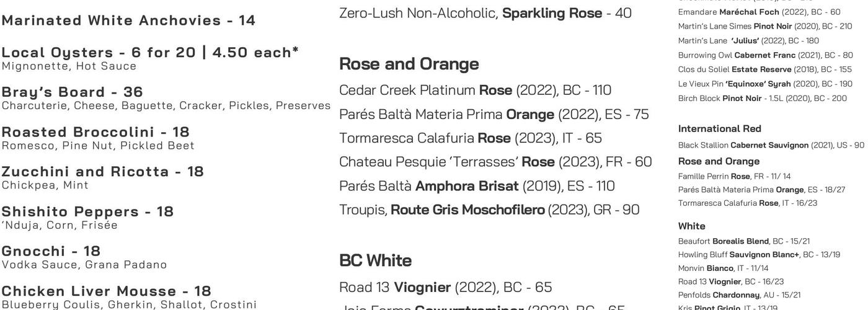Click the Troupis Route Gris Moschofilero entry

click(489, 210)
